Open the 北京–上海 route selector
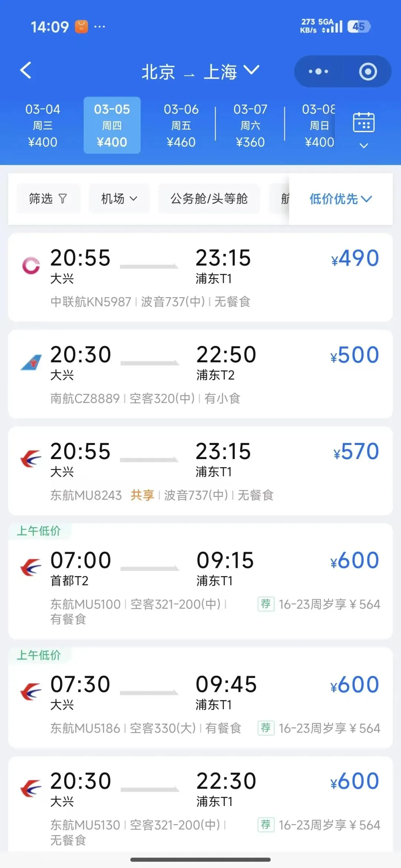The width and height of the screenshot is (401, 868). pyautogui.click(x=200, y=71)
